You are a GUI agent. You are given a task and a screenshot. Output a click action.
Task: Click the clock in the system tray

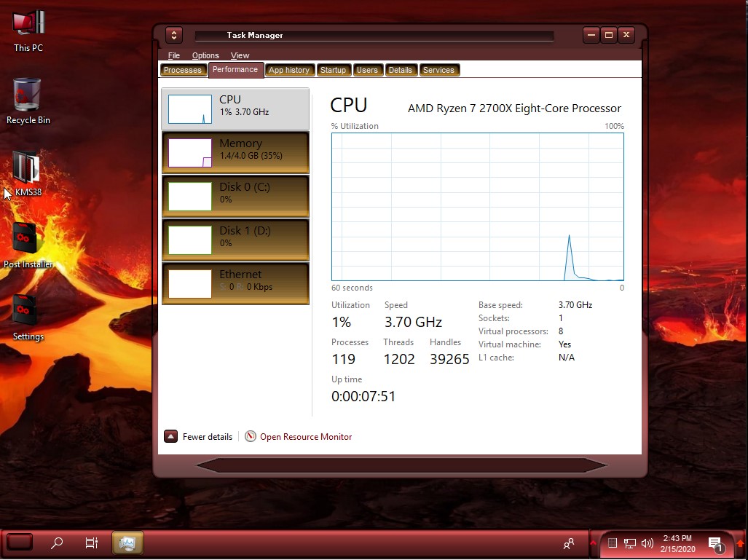point(677,543)
